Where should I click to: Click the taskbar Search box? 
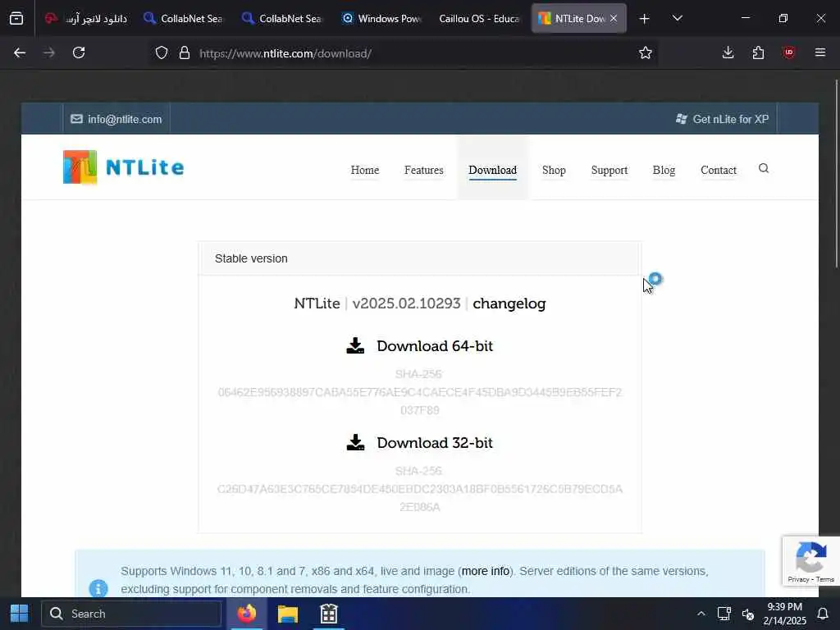coord(131,614)
